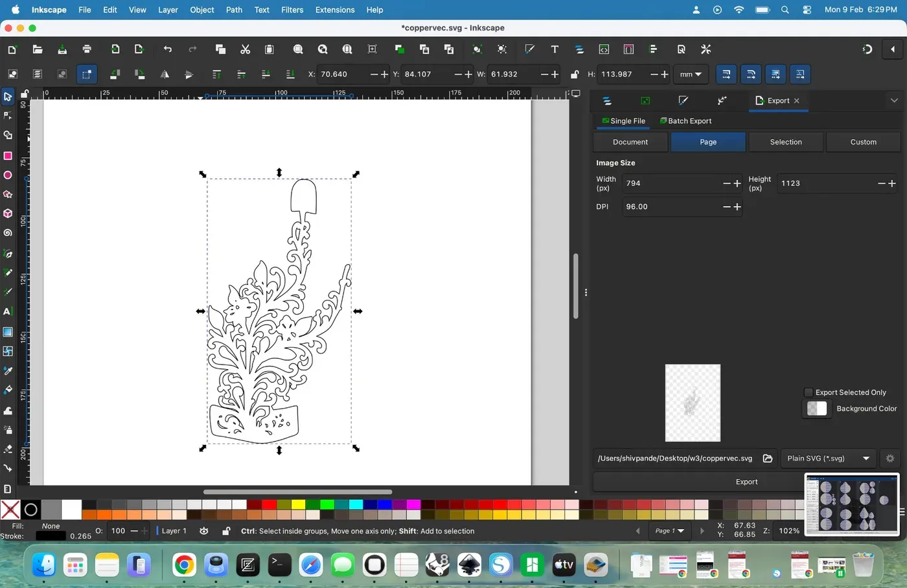Open the mm units dropdown
The image size is (907, 588).
click(691, 74)
